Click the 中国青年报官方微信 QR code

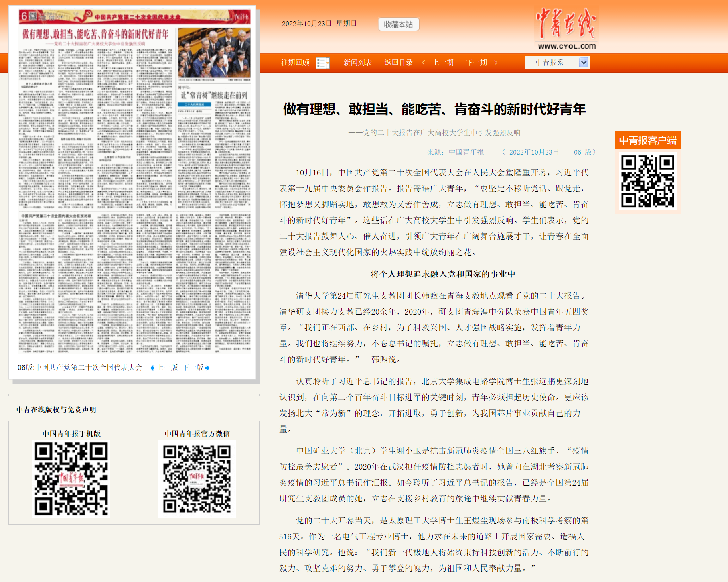197,479
